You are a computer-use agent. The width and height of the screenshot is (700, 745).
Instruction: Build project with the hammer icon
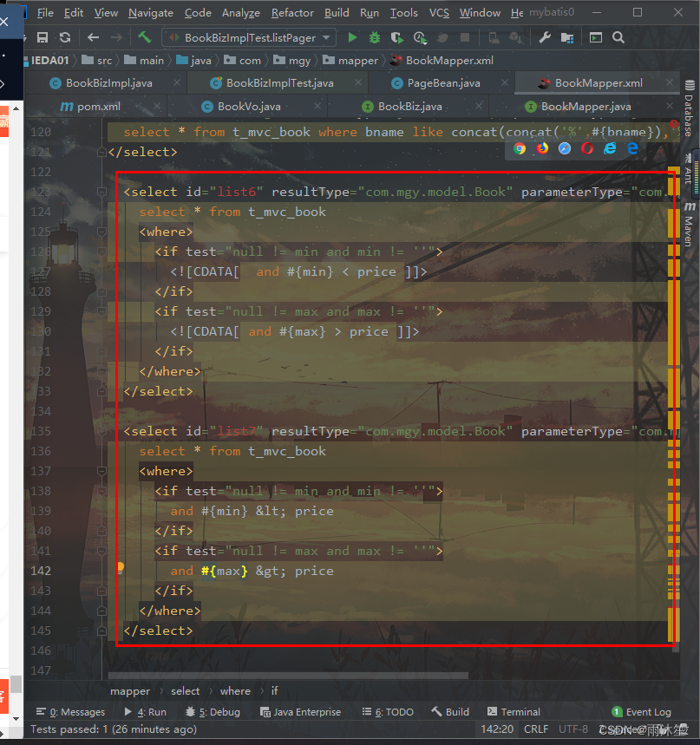pyautogui.click(x=145, y=37)
